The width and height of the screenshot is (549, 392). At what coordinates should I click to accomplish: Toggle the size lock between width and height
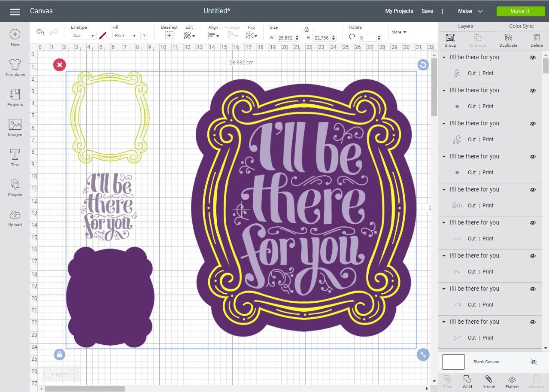(307, 30)
